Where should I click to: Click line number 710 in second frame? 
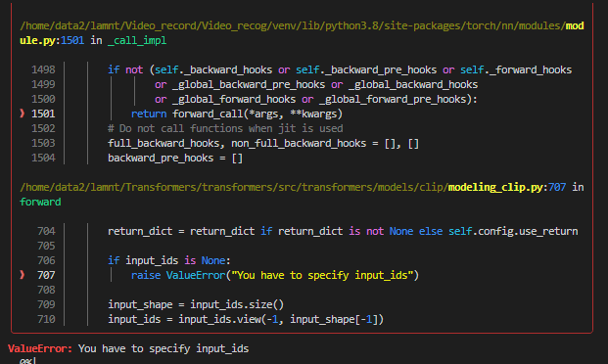point(46,319)
